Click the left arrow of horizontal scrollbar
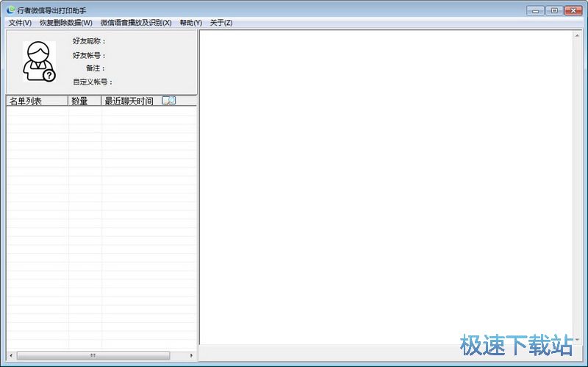588x367 pixels. click(10, 356)
